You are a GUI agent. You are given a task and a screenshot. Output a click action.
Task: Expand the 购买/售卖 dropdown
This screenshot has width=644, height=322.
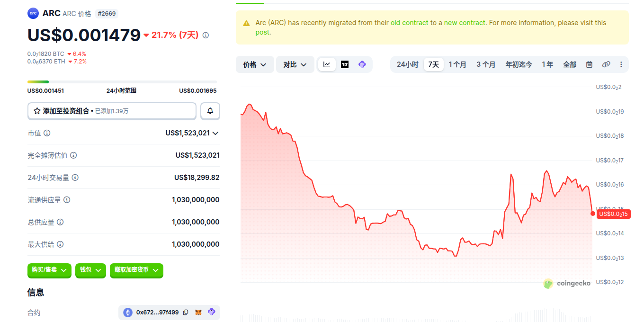pos(49,270)
